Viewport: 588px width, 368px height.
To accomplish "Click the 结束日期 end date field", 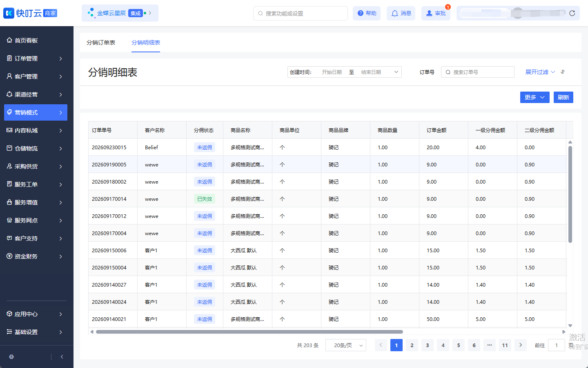I will [x=371, y=72].
